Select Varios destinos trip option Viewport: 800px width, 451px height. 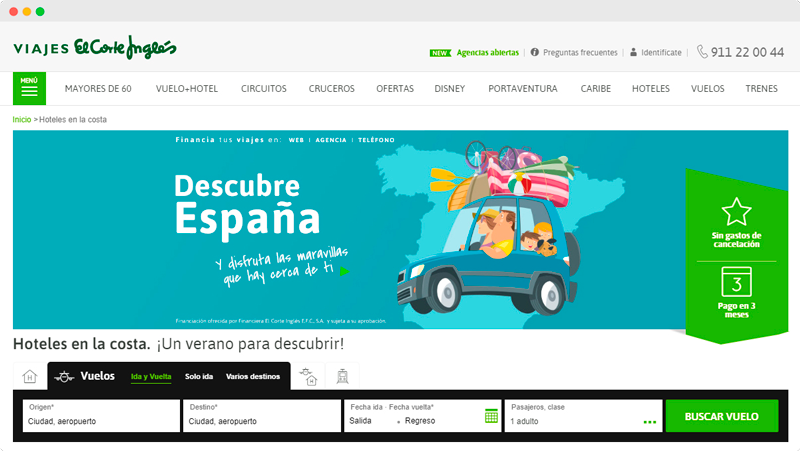pos(253,377)
